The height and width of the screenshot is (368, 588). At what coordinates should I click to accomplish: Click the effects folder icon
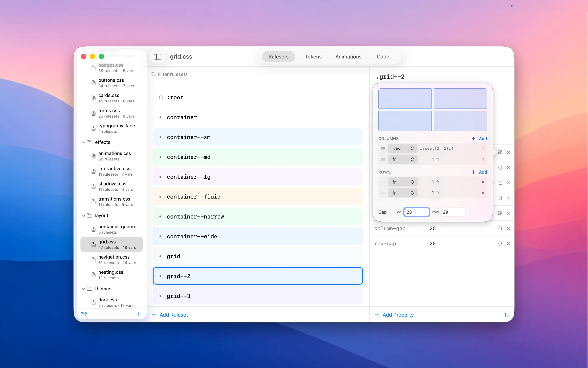pos(90,142)
